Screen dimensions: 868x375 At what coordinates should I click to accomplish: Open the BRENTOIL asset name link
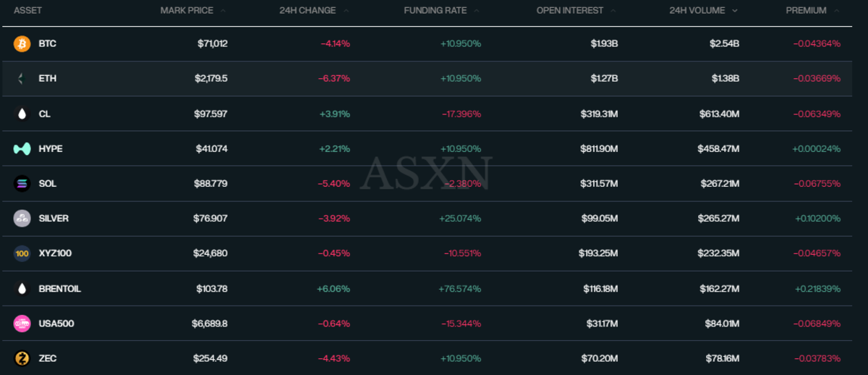click(59, 289)
